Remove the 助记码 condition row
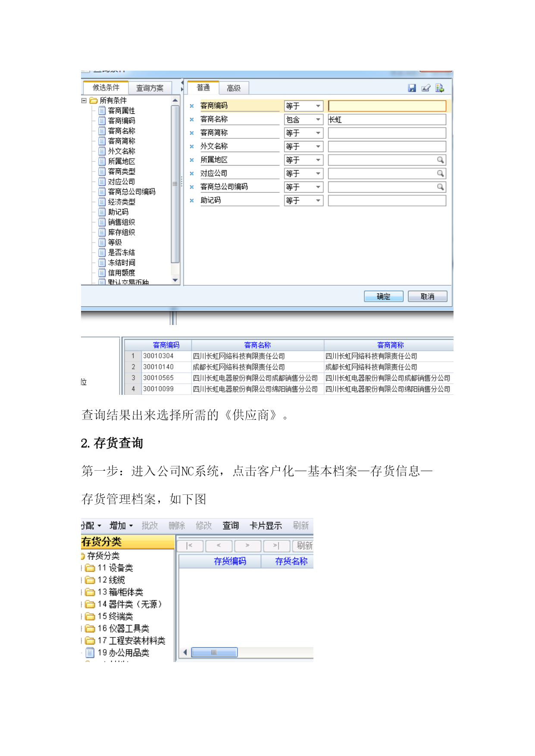 pyautogui.click(x=192, y=200)
